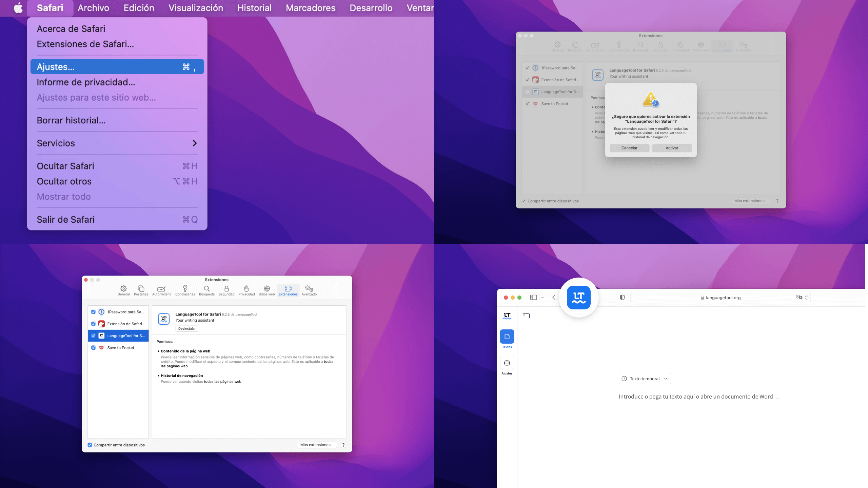Open the Historial menu
This screenshot has height=488, width=868.
click(254, 8)
